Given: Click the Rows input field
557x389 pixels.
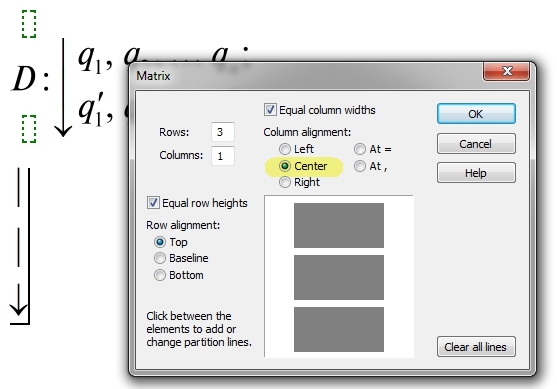Looking at the screenshot, I should coord(223,132).
